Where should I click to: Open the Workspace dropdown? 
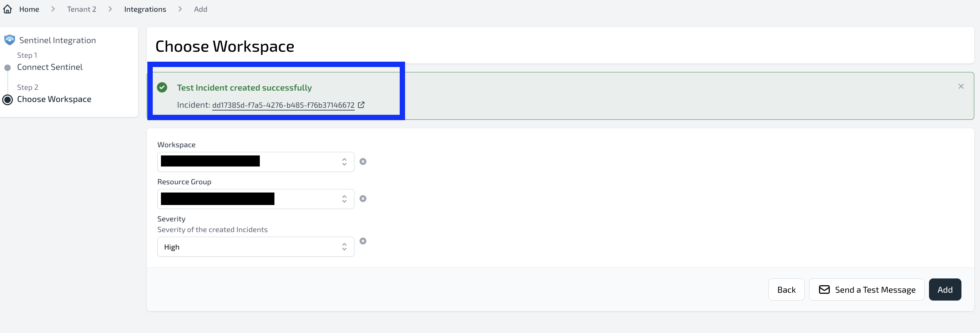coord(256,162)
